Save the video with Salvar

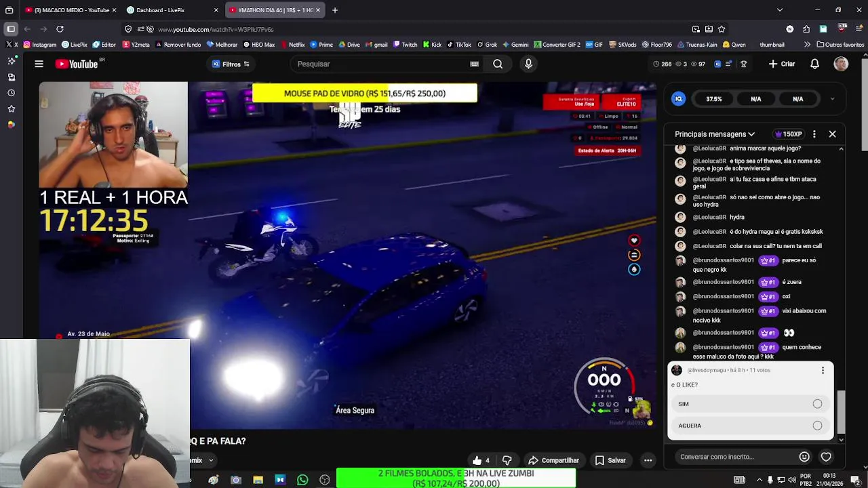(x=610, y=460)
